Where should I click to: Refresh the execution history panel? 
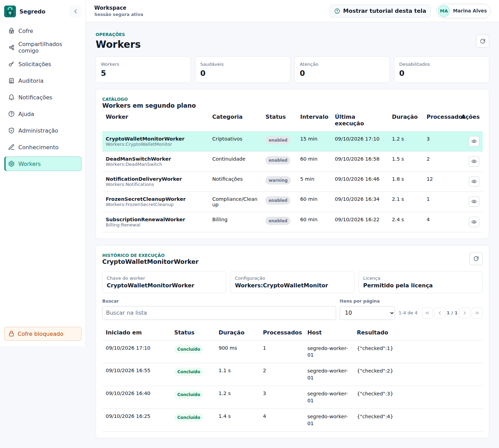point(476,259)
